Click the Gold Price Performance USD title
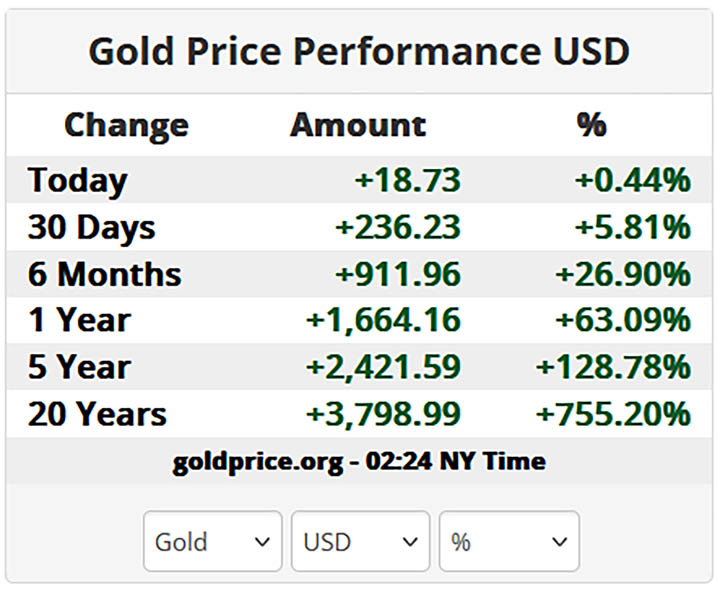The image size is (720, 590). tap(359, 51)
